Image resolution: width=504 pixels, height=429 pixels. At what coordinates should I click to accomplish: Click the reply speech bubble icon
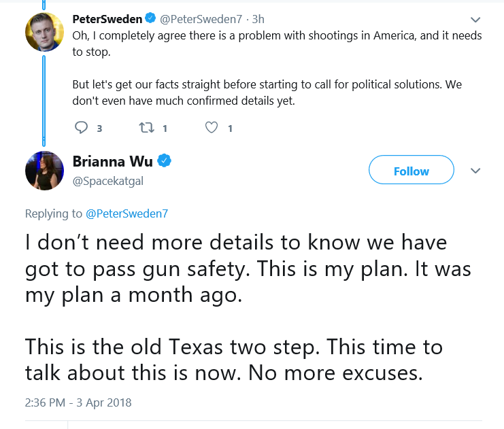point(81,128)
